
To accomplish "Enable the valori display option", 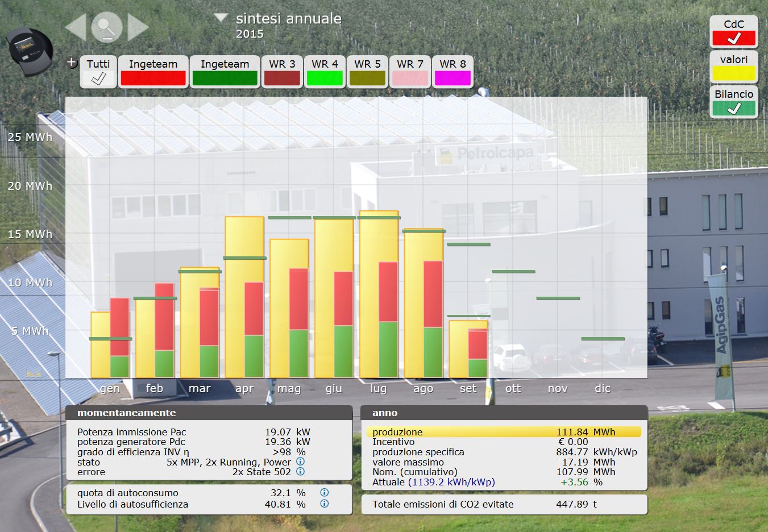I will tap(734, 66).
